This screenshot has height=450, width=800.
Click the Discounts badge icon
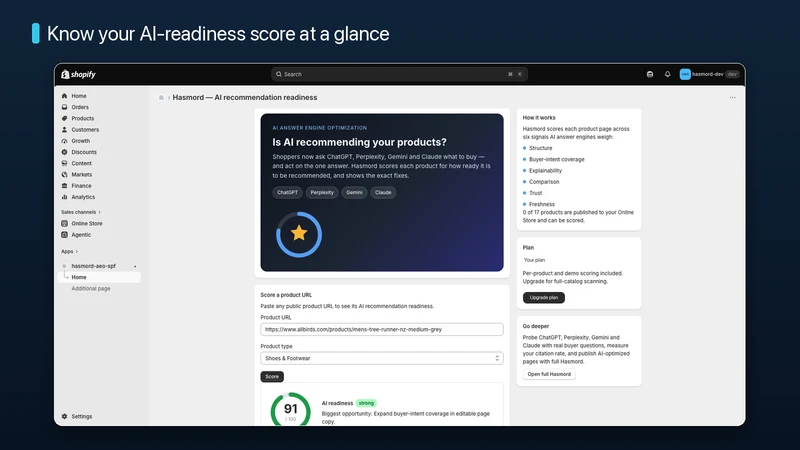[x=64, y=152]
